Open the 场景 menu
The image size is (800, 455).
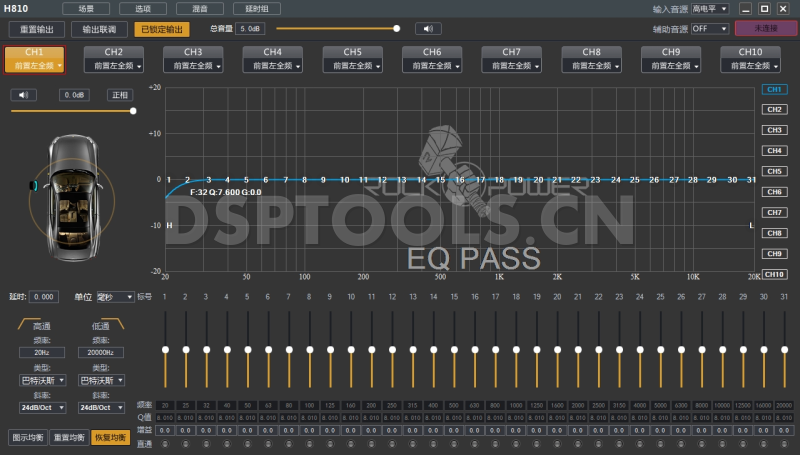(x=87, y=8)
